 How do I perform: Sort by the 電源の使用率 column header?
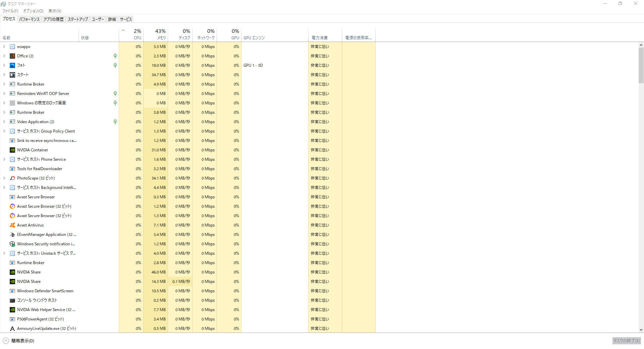coord(359,35)
